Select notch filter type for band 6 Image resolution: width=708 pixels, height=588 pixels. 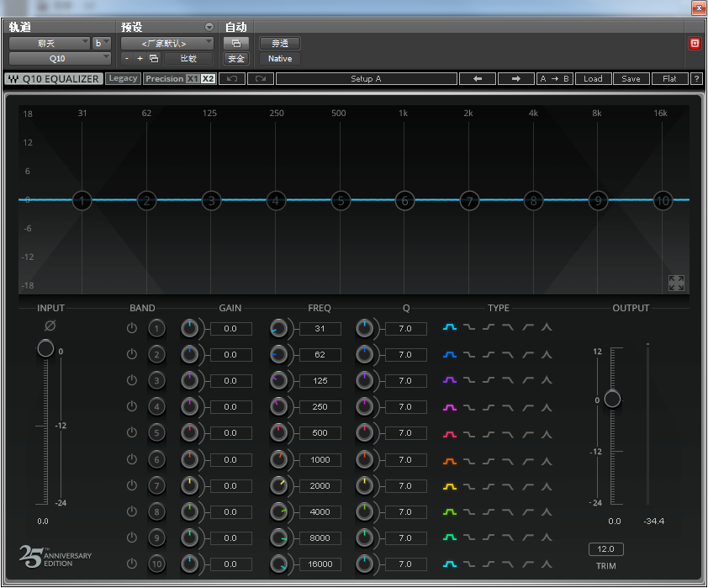547,461
